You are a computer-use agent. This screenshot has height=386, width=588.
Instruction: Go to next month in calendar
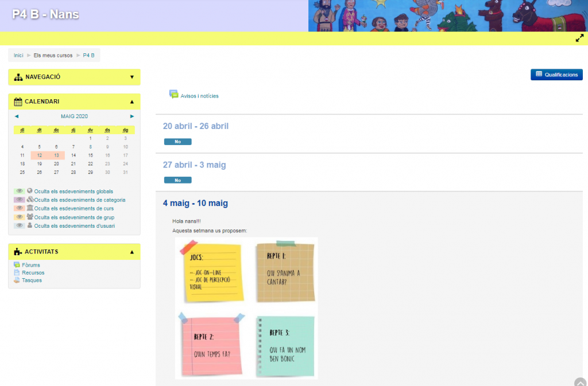[x=132, y=116]
